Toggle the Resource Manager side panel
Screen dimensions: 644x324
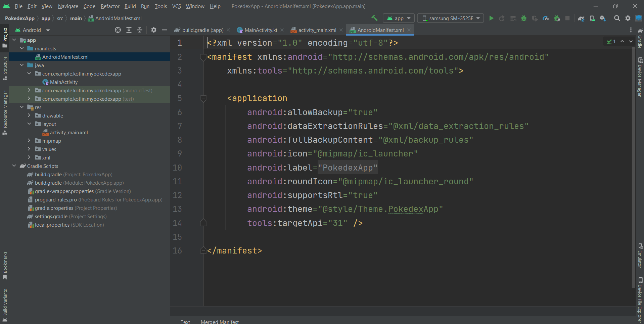click(x=5, y=112)
